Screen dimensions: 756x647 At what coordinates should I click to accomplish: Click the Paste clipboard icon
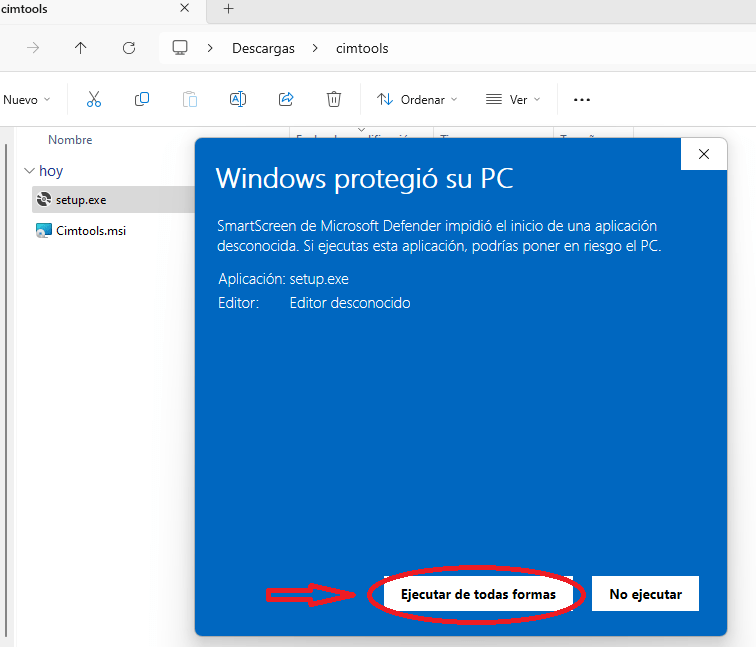coord(190,99)
